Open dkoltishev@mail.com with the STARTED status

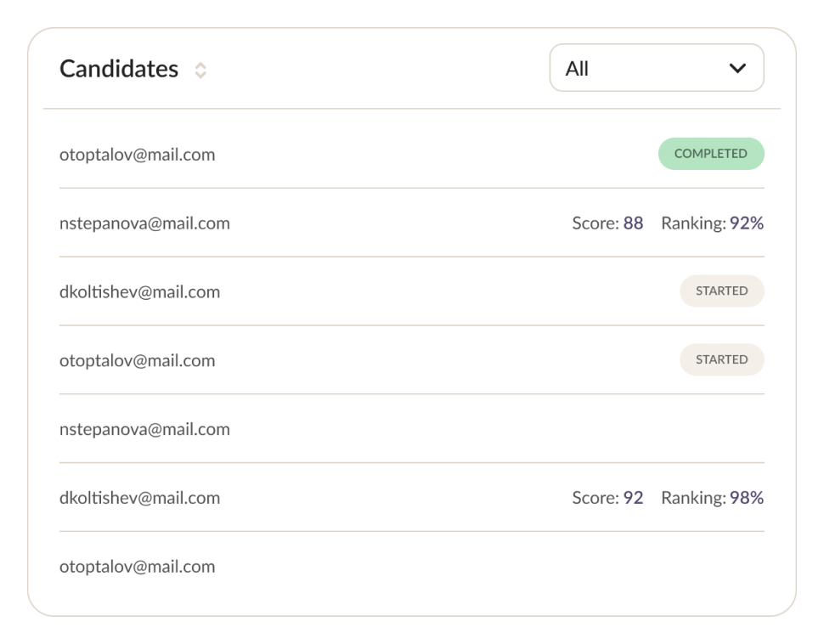139,291
